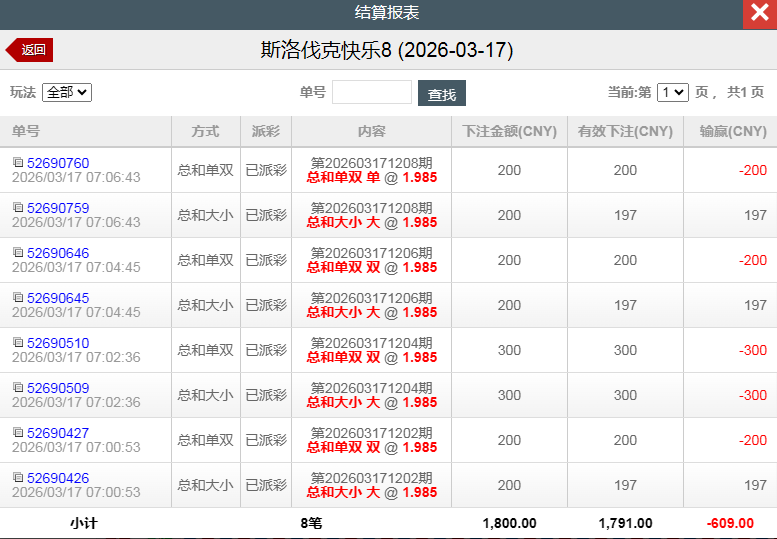Image resolution: width=777 pixels, height=539 pixels.
Task: Focus the 单号 search input field
Action: click(x=372, y=92)
